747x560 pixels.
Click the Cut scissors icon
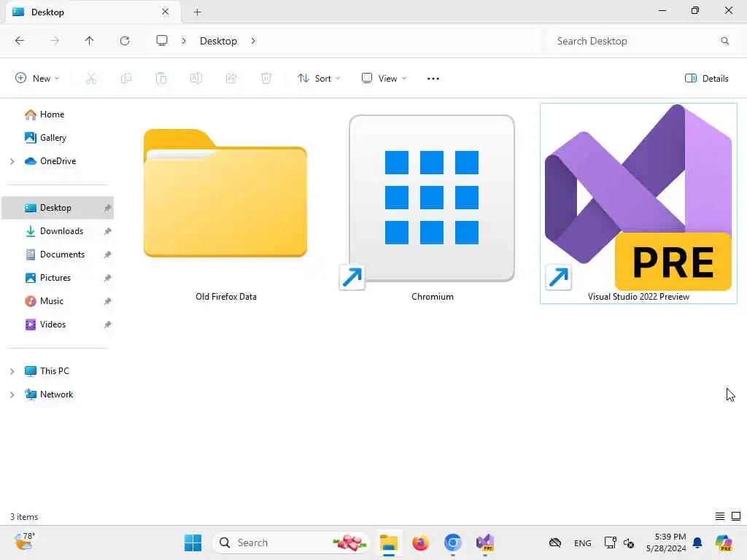pyautogui.click(x=91, y=79)
